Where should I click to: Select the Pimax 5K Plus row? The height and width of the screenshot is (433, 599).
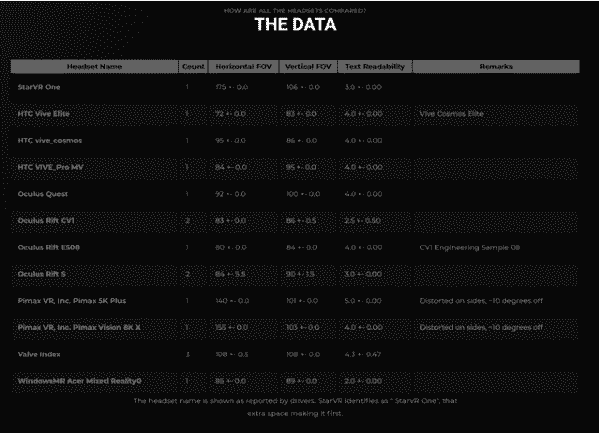295,301
